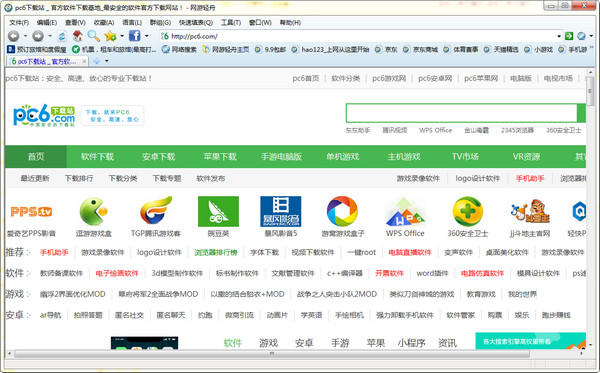Go to the 安卓下载 nav section
600x373 pixels.
tap(158, 156)
